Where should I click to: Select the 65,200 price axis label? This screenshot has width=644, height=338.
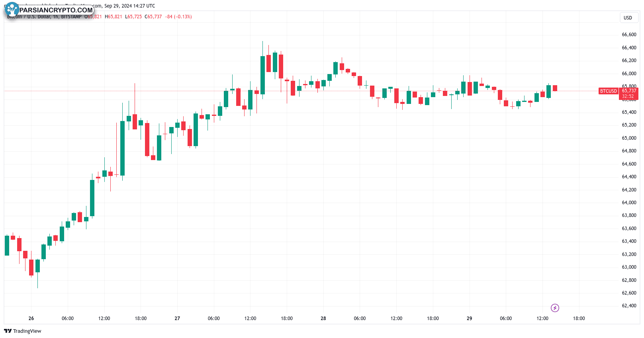click(x=629, y=125)
